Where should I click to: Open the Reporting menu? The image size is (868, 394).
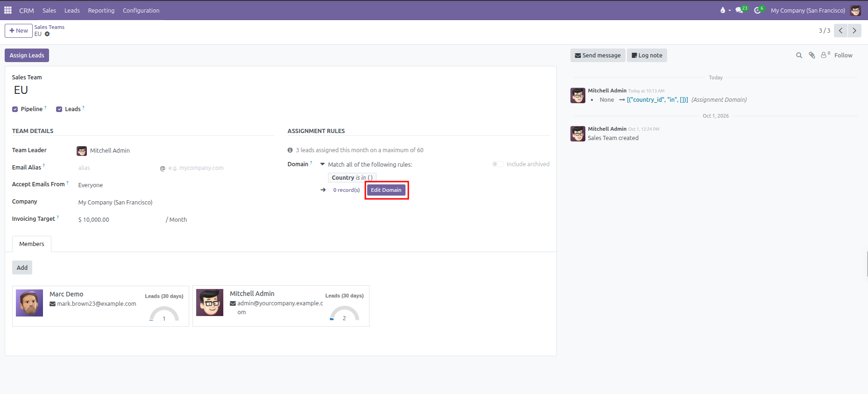pyautogui.click(x=101, y=10)
